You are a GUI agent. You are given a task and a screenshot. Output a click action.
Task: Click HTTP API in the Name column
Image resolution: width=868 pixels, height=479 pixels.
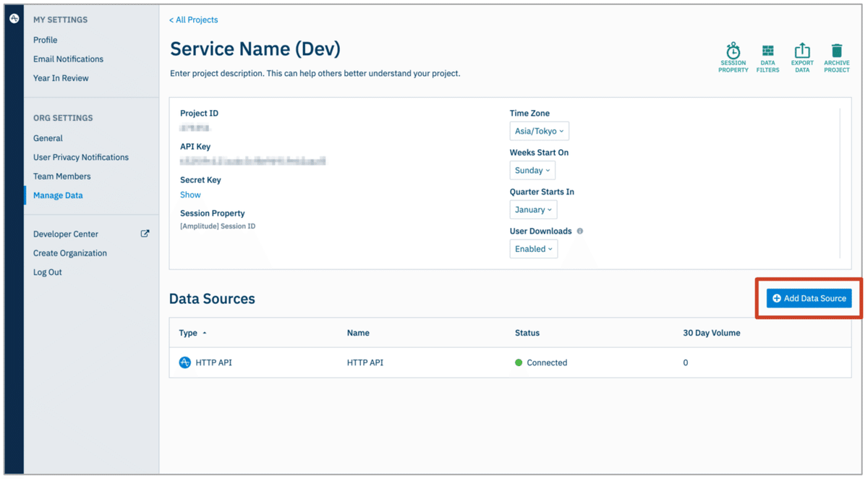point(365,363)
